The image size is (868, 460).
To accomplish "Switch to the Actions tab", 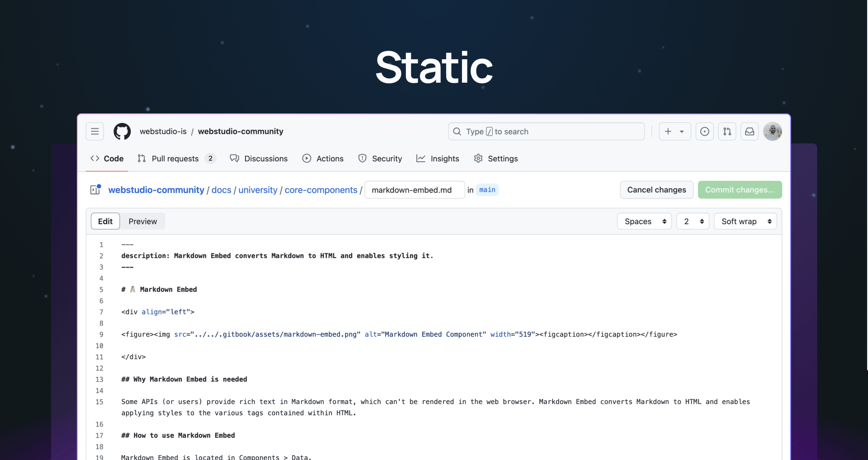I will pyautogui.click(x=323, y=159).
